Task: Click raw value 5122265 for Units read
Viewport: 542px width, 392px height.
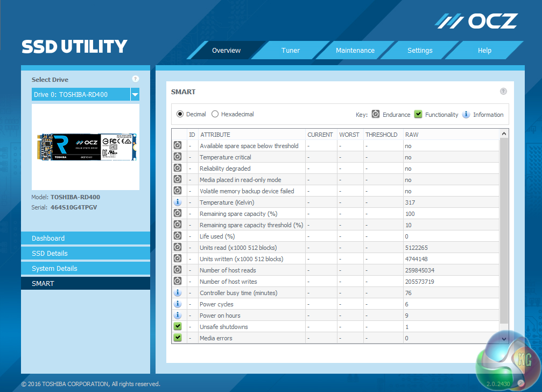Action: point(416,248)
